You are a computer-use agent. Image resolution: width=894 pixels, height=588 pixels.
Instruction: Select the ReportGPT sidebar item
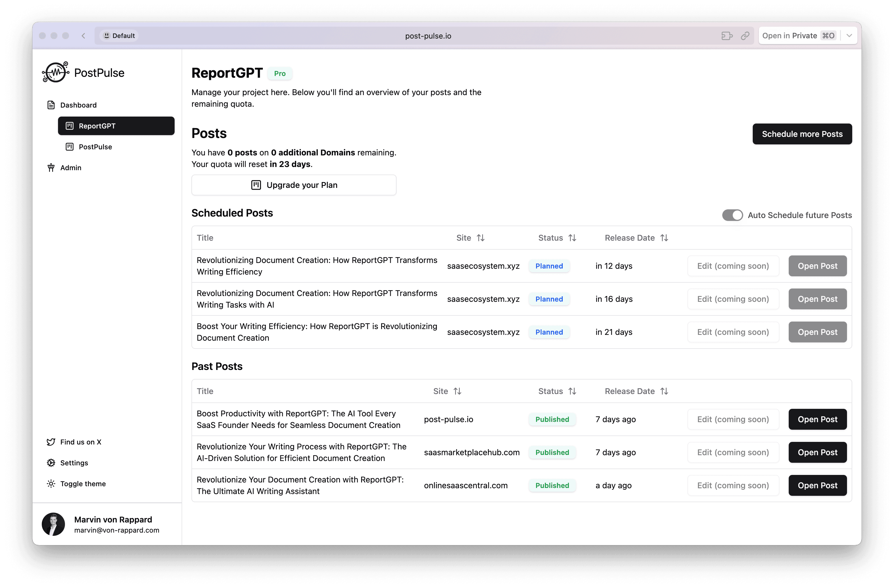click(116, 126)
